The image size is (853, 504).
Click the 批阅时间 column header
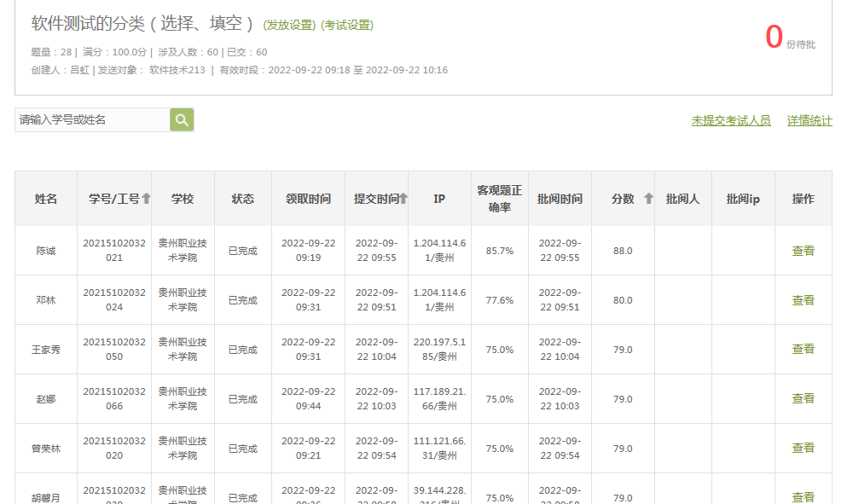[x=559, y=197]
